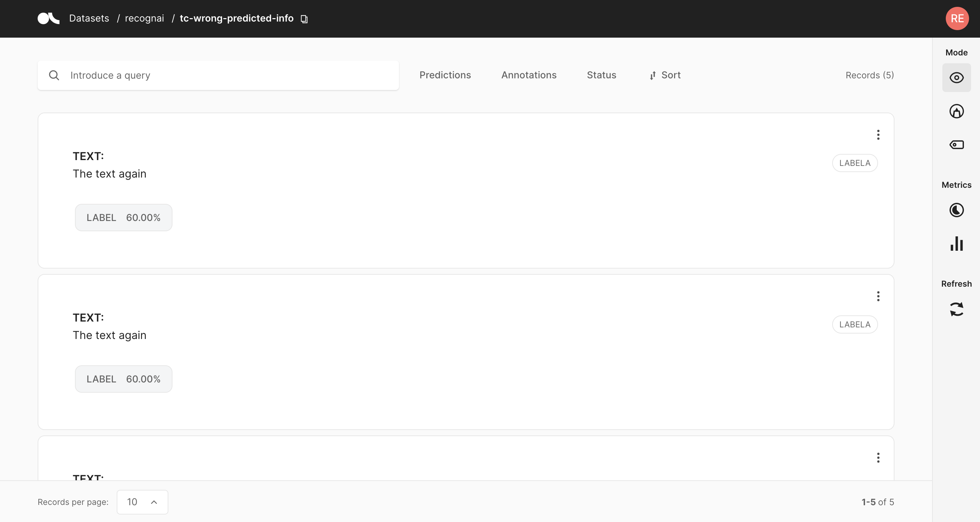Click the LABELA tag on the first record
Viewport: 980px width, 522px height.
pyautogui.click(x=855, y=163)
